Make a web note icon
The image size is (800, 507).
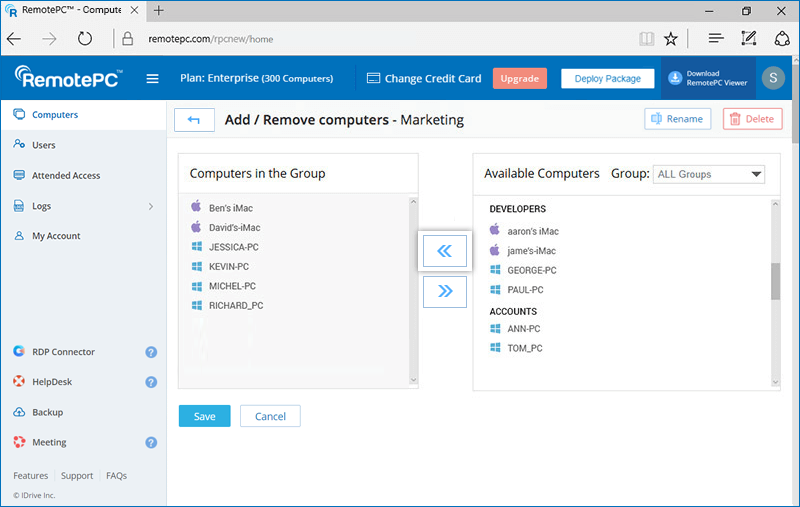748,38
